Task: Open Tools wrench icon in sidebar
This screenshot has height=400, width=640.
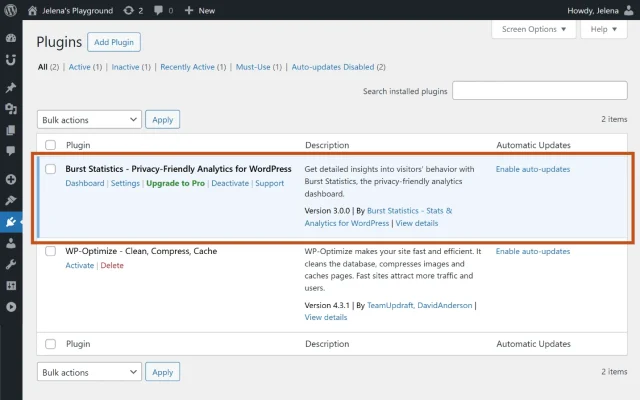Action: pyautogui.click(x=11, y=264)
